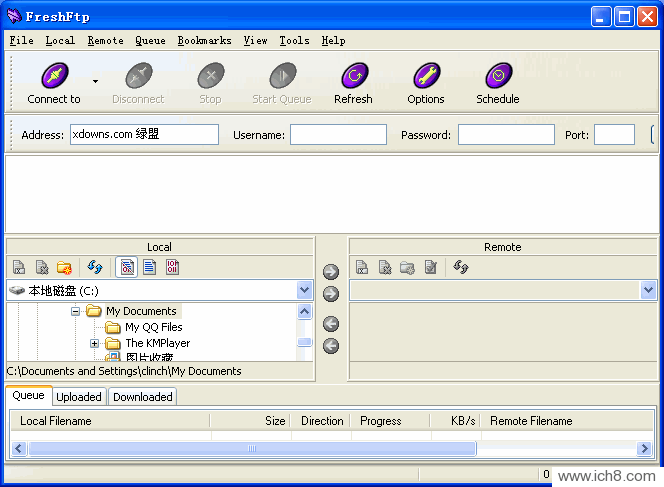Click the Remote Filename column header
The width and height of the screenshot is (664, 487).
(567, 421)
